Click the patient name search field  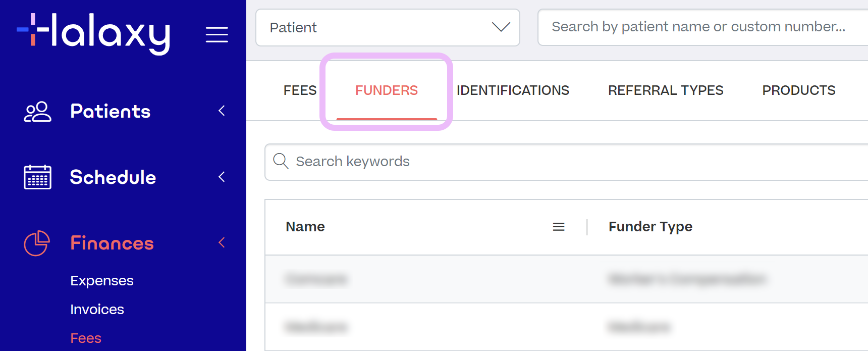pos(701,27)
